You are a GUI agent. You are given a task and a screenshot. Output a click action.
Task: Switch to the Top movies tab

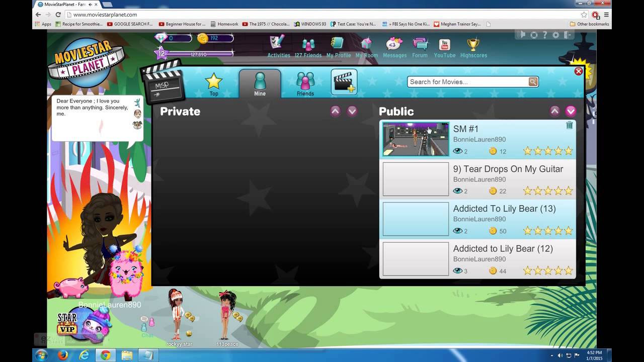click(214, 84)
